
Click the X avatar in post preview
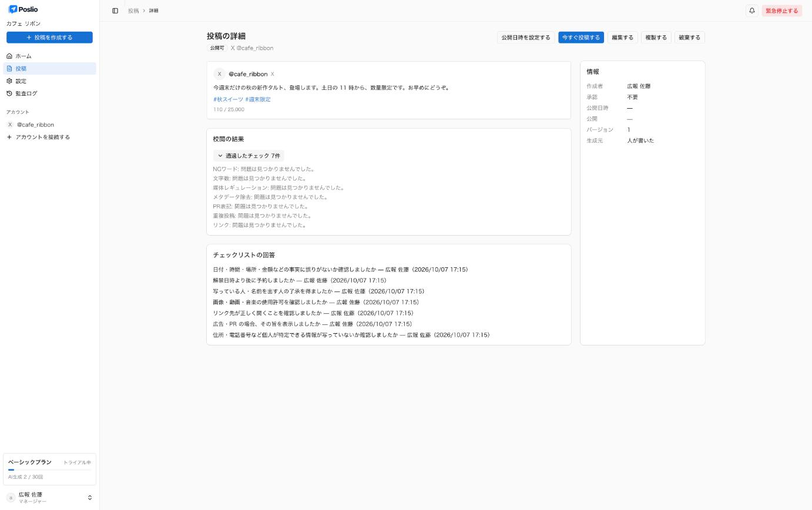pyautogui.click(x=219, y=74)
